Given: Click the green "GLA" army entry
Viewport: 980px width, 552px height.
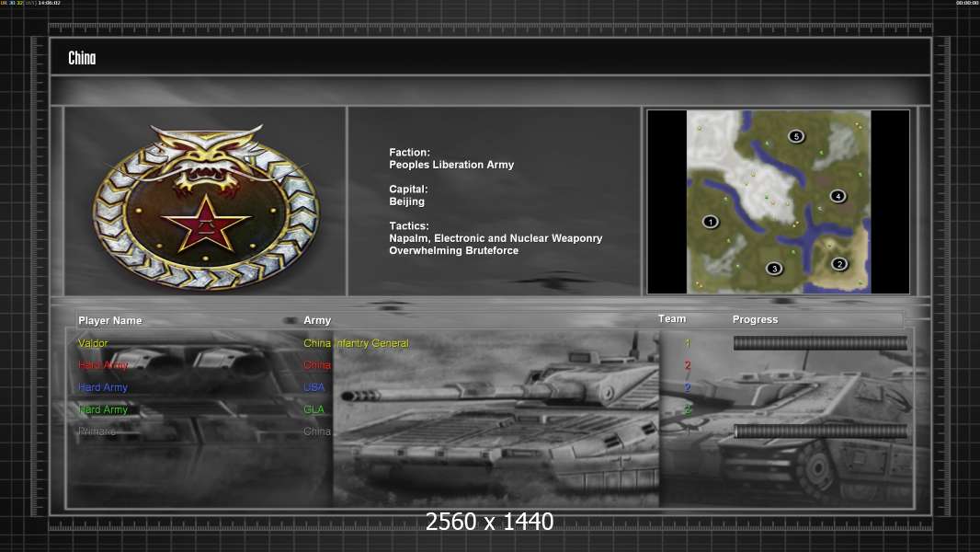Looking at the screenshot, I should [313, 409].
